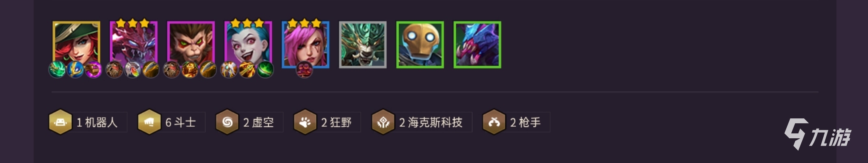
Task: Choose the Jinx three-star champion portrait
Action: 248,44
